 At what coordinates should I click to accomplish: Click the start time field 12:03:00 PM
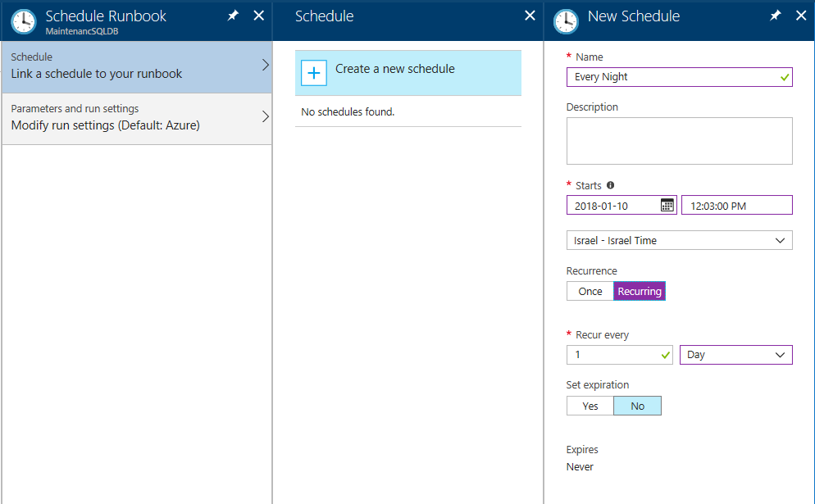736,205
